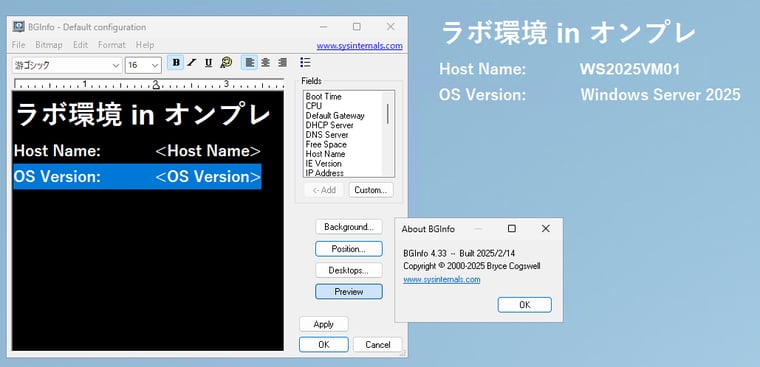Open the Bitmap menu
Viewport: 760px width, 367px height.
point(49,45)
